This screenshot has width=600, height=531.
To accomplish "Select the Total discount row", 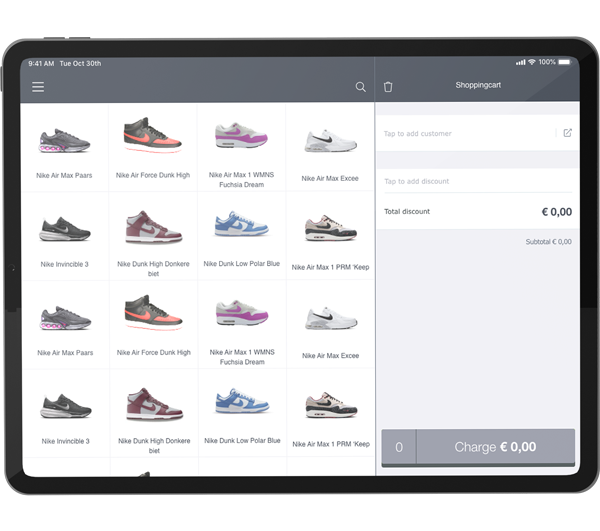I will click(478, 212).
